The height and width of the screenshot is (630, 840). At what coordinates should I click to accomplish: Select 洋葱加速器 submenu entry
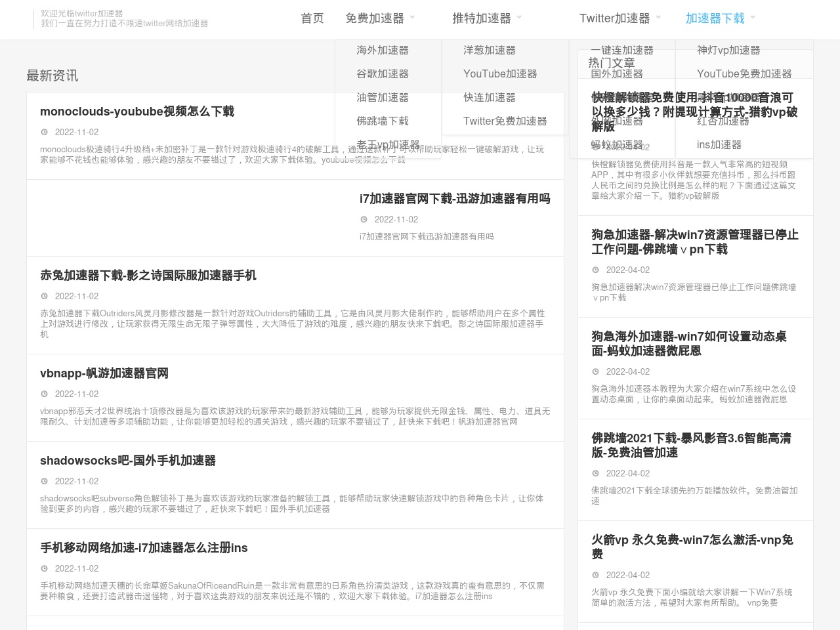pos(490,50)
